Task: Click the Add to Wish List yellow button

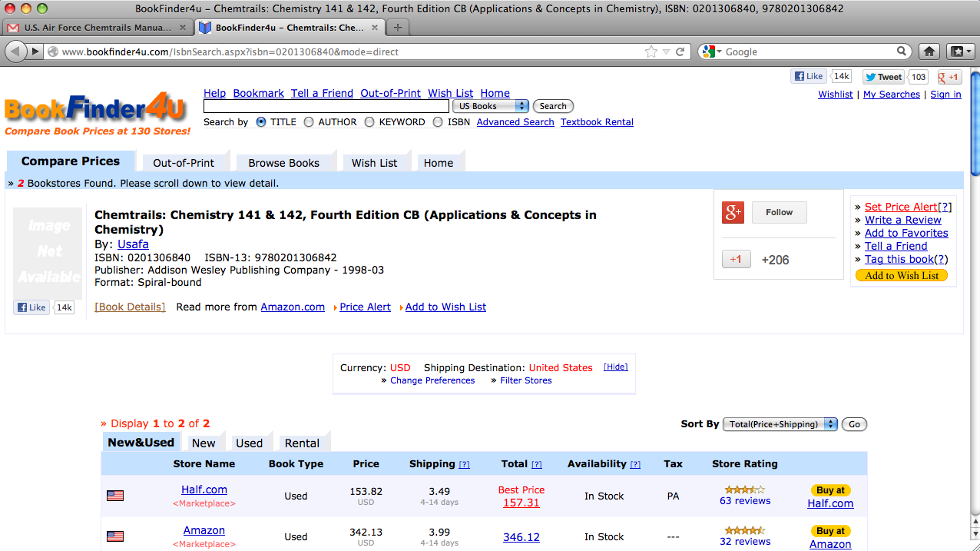Action: pos(902,275)
